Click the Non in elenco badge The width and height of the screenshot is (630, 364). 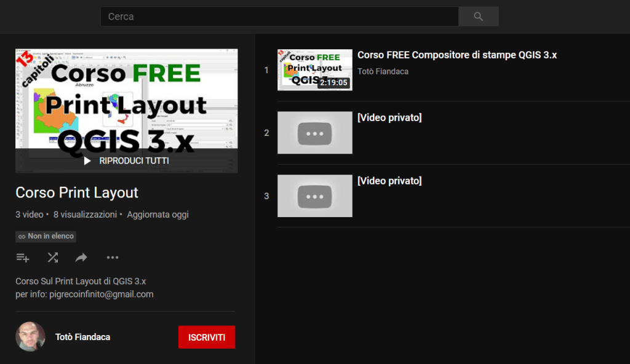(46, 236)
